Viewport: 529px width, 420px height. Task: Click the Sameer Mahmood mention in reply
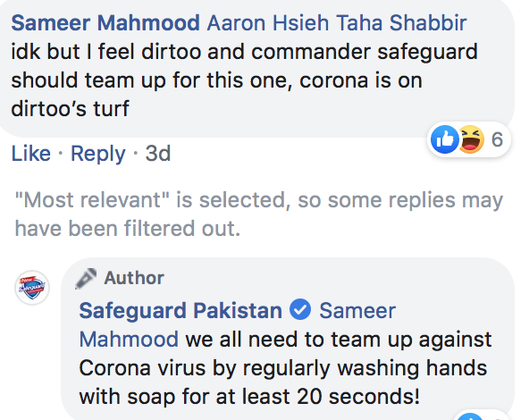237,324
